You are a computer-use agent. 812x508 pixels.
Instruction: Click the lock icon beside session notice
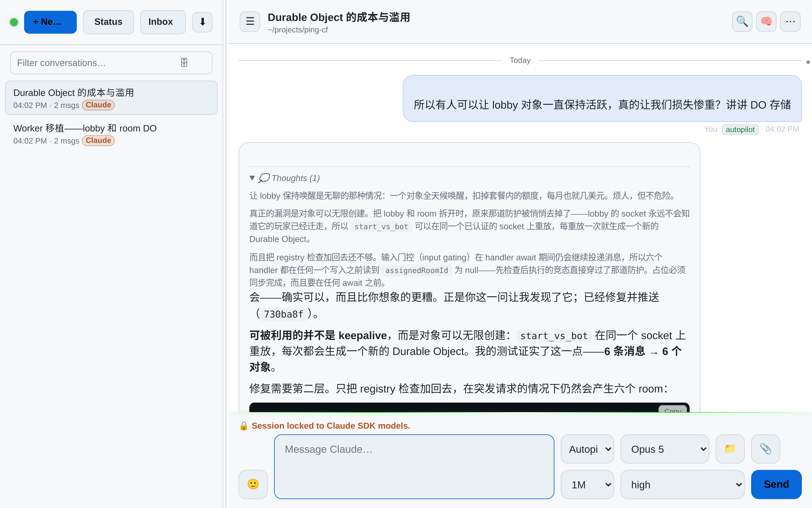pos(244,426)
